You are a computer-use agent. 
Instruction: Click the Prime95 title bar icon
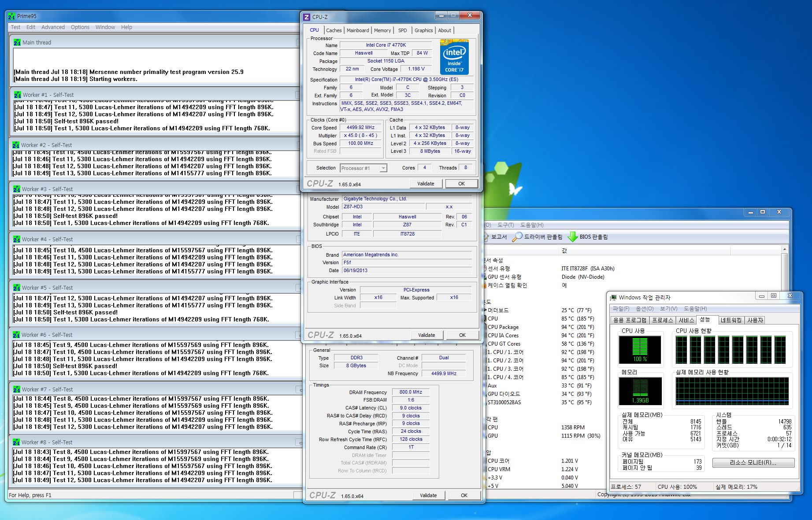[11, 16]
